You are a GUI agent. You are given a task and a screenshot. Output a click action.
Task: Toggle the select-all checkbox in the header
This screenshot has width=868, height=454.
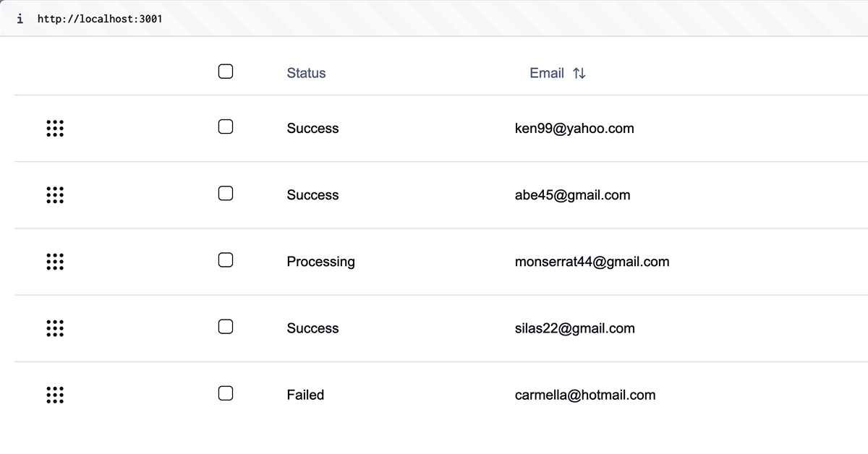pyautogui.click(x=226, y=72)
